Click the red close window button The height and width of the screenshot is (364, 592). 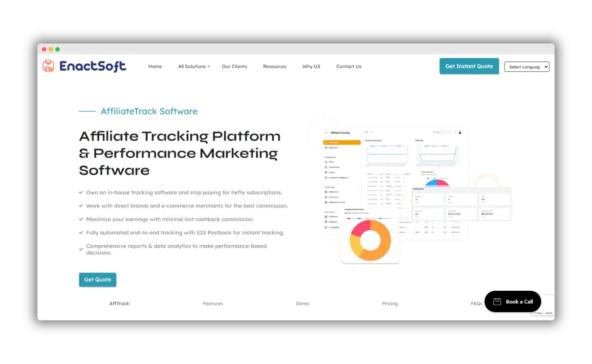click(x=44, y=49)
